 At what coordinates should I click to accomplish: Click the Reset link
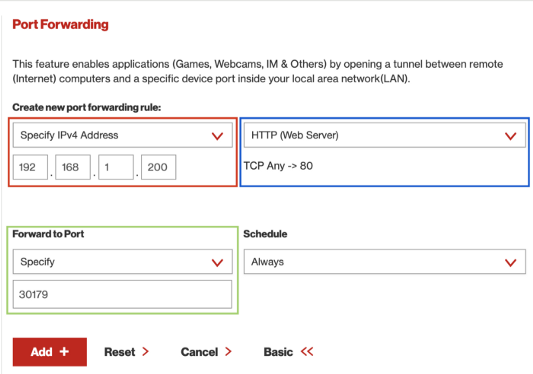126,352
